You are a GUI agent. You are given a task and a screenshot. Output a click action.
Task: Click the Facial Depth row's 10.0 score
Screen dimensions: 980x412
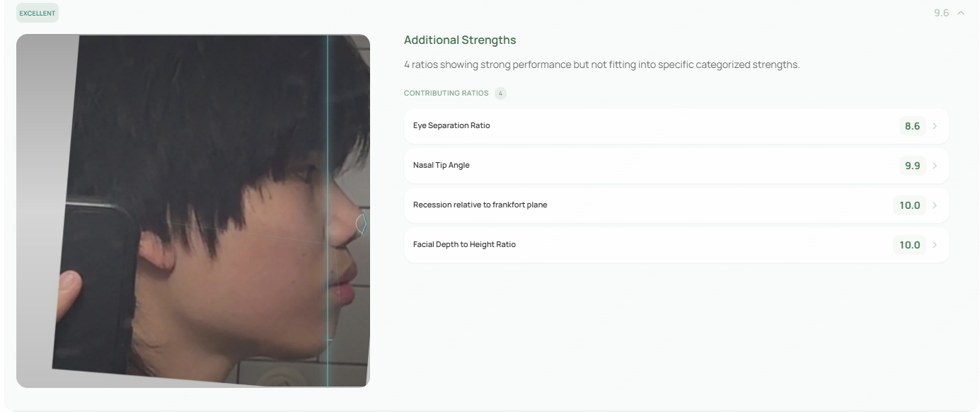[x=909, y=245]
